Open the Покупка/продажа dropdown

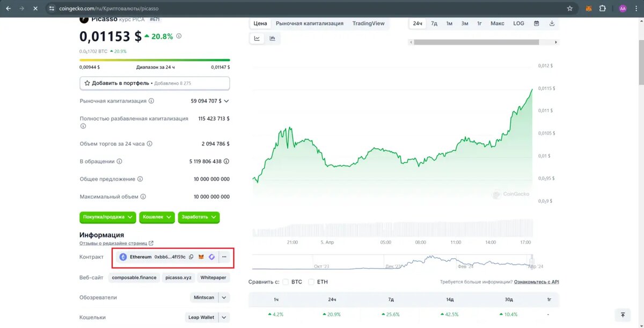point(108,217)
